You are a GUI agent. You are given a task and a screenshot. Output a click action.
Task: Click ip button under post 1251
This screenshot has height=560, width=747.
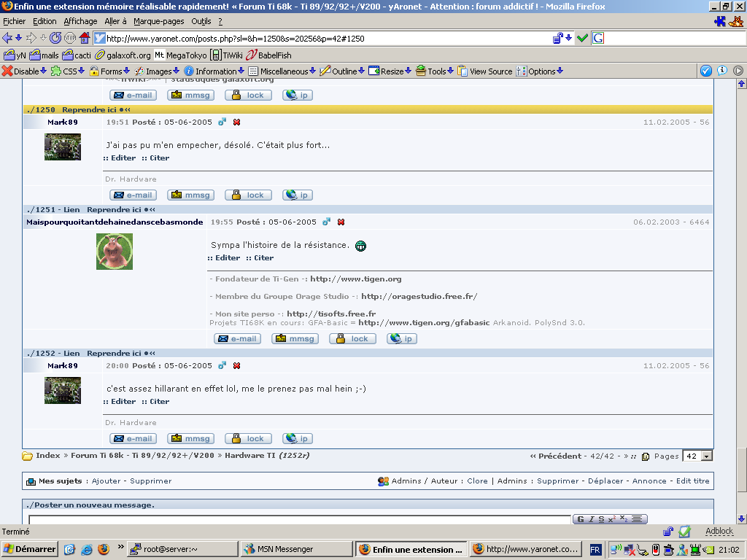[402, 339]
